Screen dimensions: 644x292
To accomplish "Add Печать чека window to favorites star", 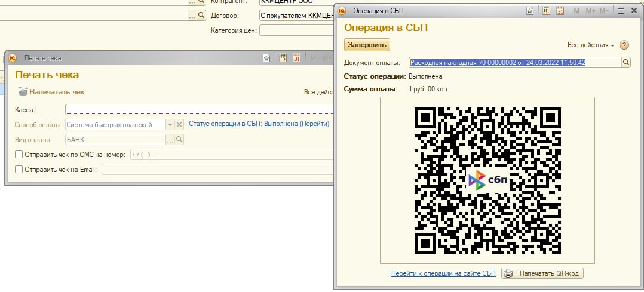I will [266, 58].
